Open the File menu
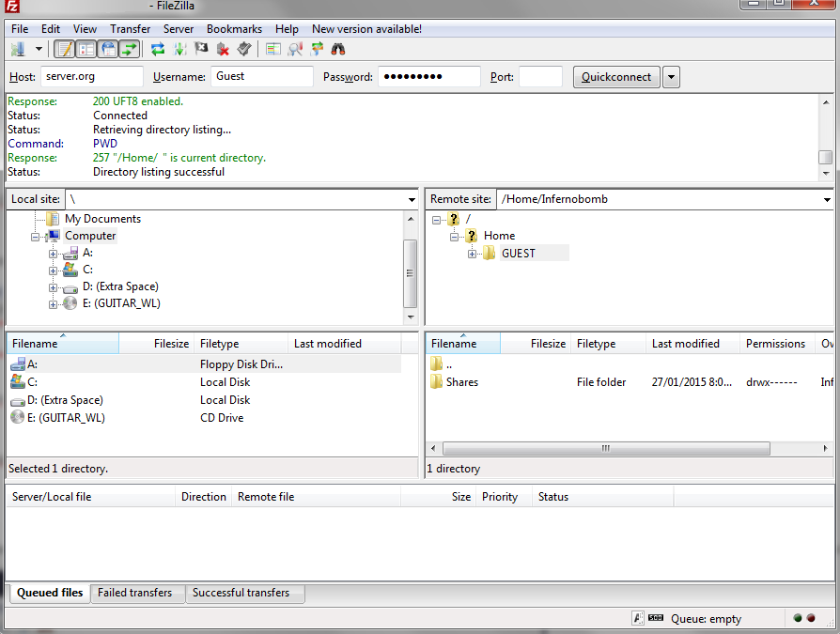The width and height of the screenshot is (840, 634). [20, 29]
